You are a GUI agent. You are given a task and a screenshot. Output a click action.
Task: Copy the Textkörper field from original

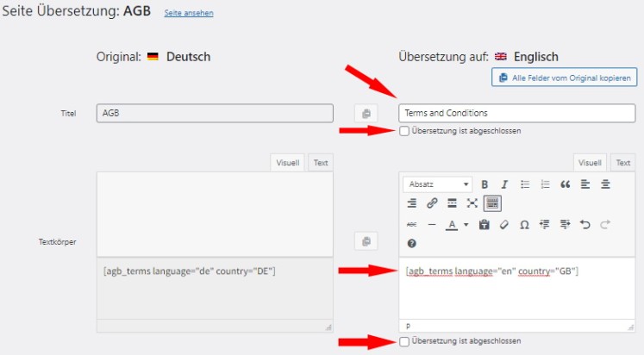click(x=366, y=241)
